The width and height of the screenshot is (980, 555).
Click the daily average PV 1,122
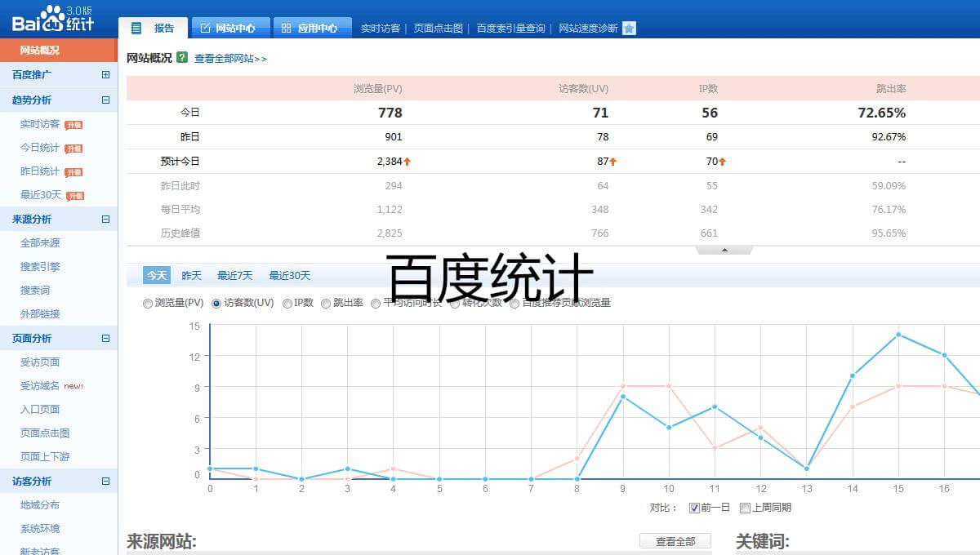coord(390,210)
